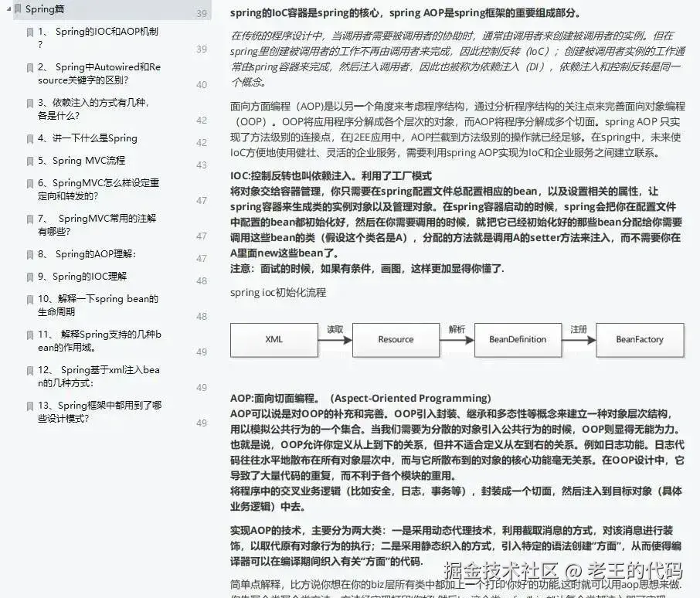Click bookmark icon beside Spring篇 heading

(18, 9)
